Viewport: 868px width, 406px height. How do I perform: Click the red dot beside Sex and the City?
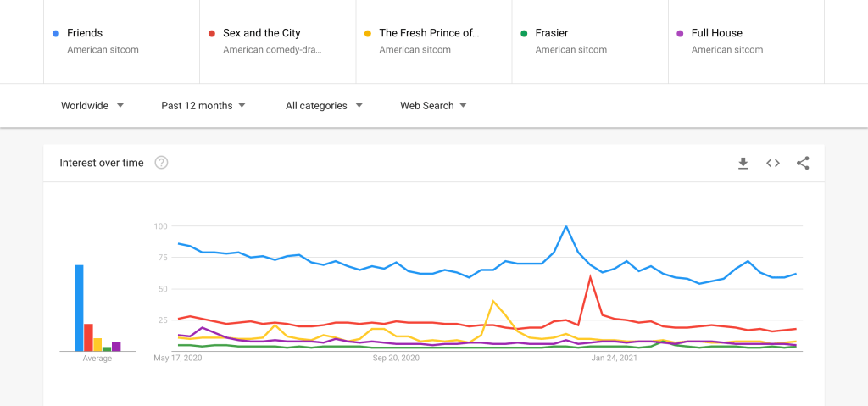click(211, 33)
